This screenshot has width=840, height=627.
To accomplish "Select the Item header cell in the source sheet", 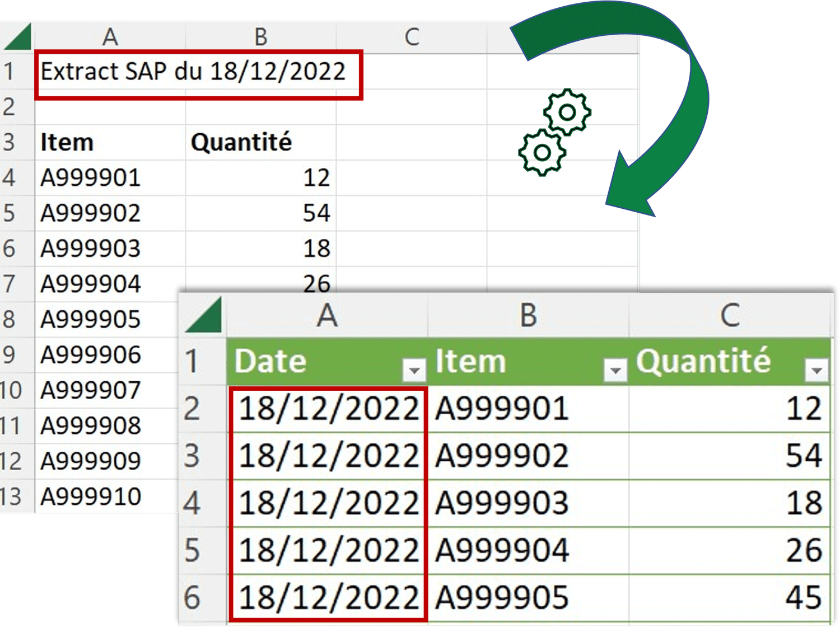I will click(67, 142).
